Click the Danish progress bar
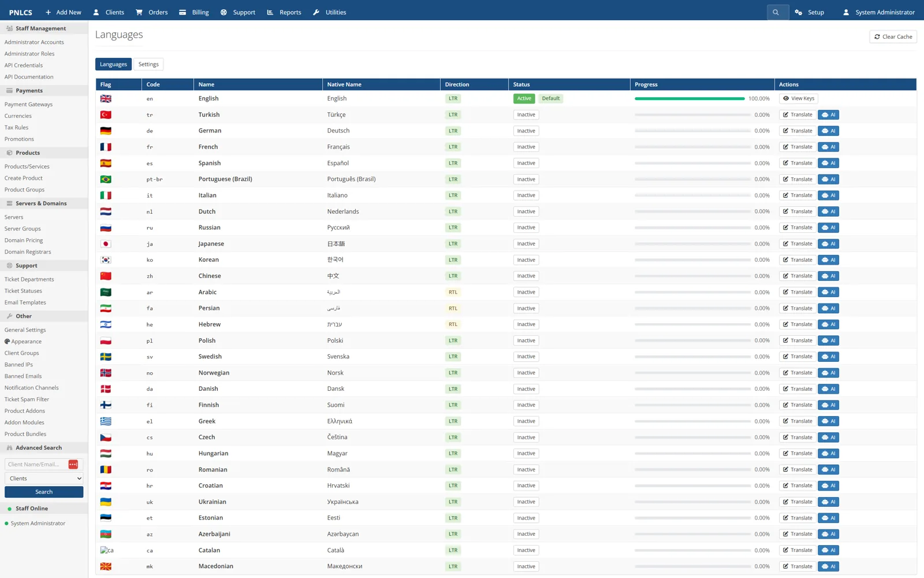Viewport: 924px width, 578px height. pos(692,389)
